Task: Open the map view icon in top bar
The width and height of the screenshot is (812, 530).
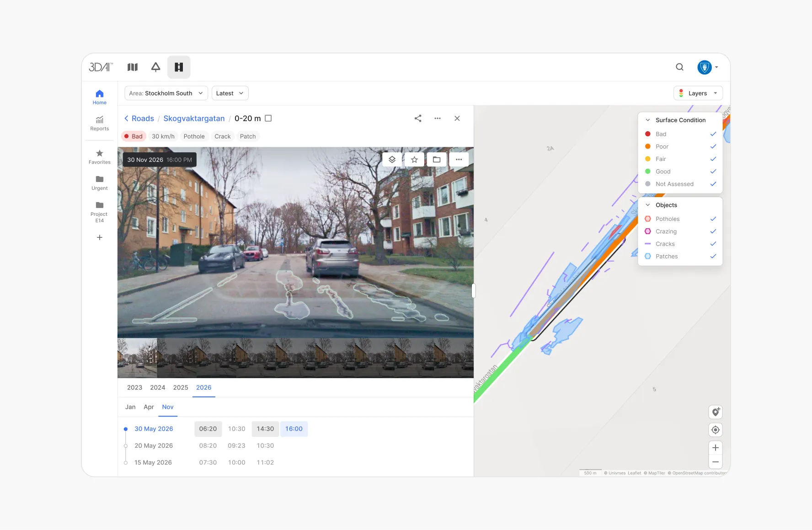Action: point(133,67)
